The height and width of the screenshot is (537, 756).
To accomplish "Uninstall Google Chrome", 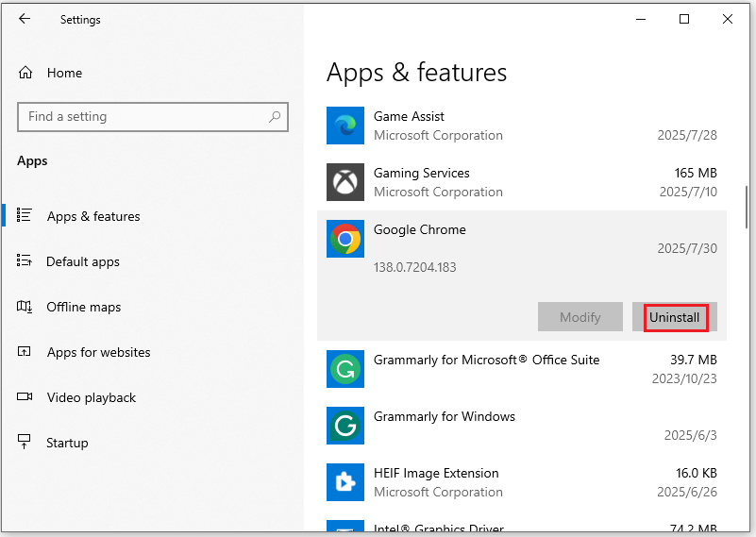I will (x=675, y=317).
